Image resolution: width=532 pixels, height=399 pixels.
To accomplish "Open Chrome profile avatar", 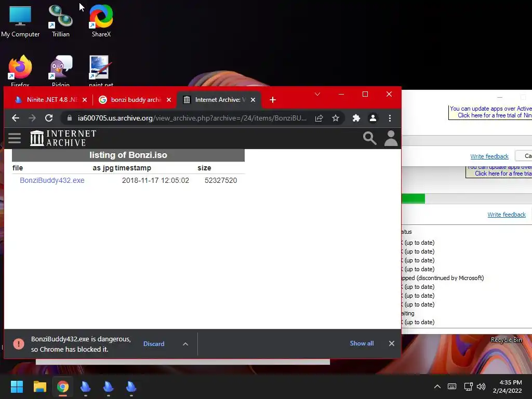I will [x=373, y=118].
